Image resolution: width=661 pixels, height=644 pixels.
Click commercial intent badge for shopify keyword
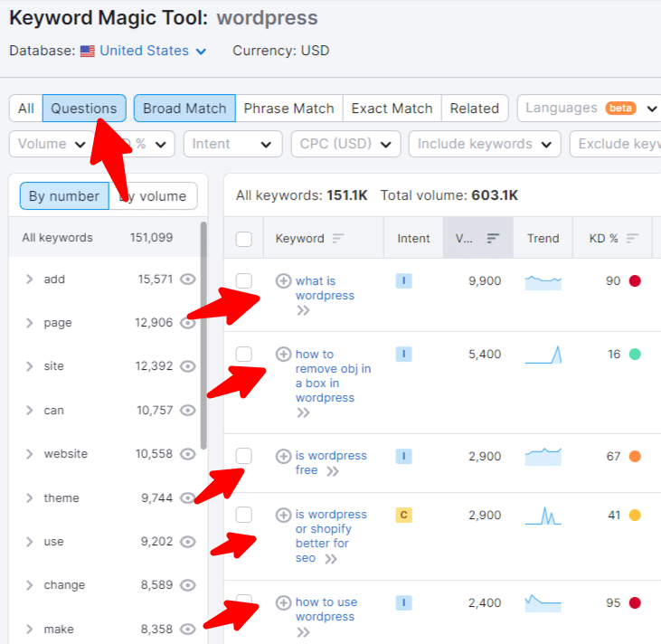(x=404, y=515)
